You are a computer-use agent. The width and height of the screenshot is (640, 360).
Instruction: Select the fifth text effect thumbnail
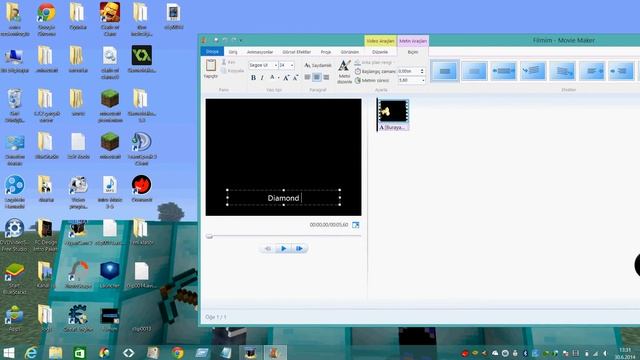click(562, 71)
